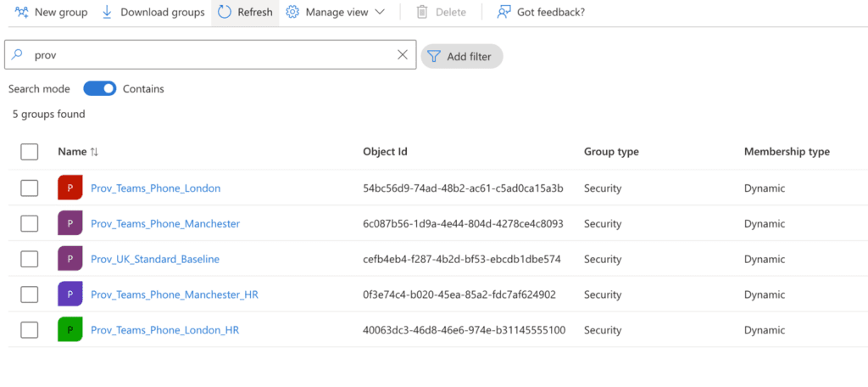868x387 pixels.
Task: Click the New group button label
Action: coord(61,12)
